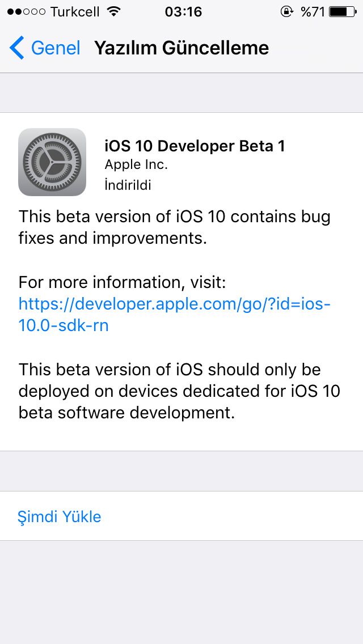This screenshot has width=363, height=644.
Task: Tap the rotation lock status icon
Action: [286, 11]
